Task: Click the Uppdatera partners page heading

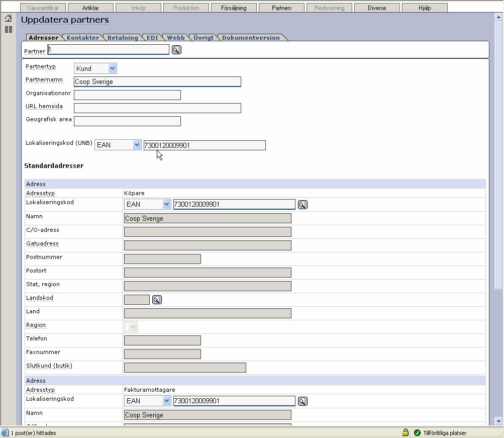Action: 65,20
